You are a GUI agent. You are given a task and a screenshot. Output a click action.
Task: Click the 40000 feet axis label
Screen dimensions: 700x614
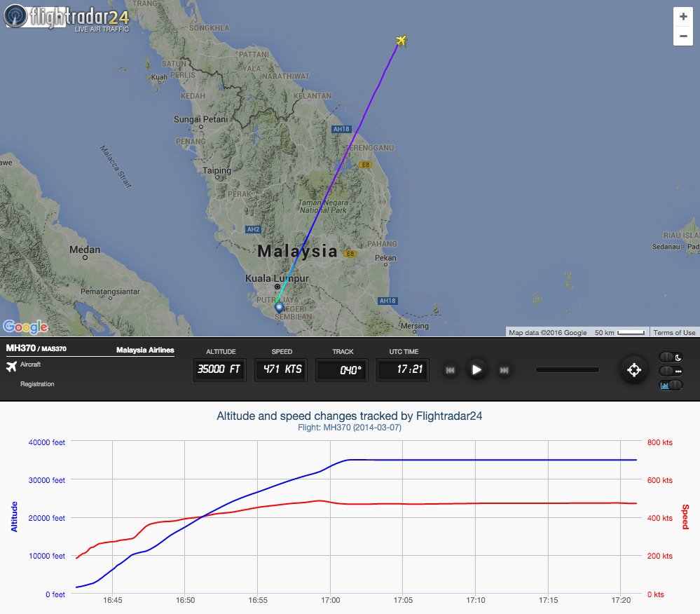click(x=46, y=442)
